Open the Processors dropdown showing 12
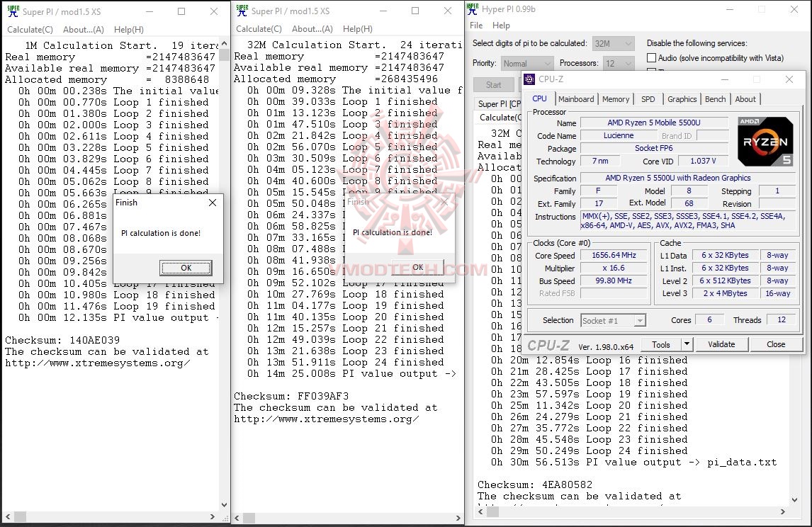Image resolution: width=812 pixels, height=527 pixels. coord(619,63)
